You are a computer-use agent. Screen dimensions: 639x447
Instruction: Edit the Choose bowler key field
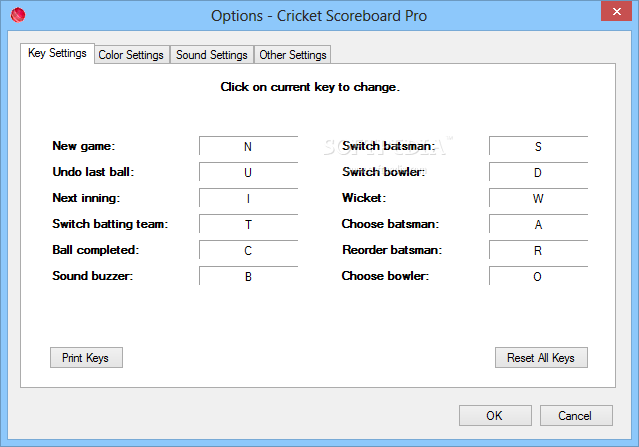coord(538,276)
